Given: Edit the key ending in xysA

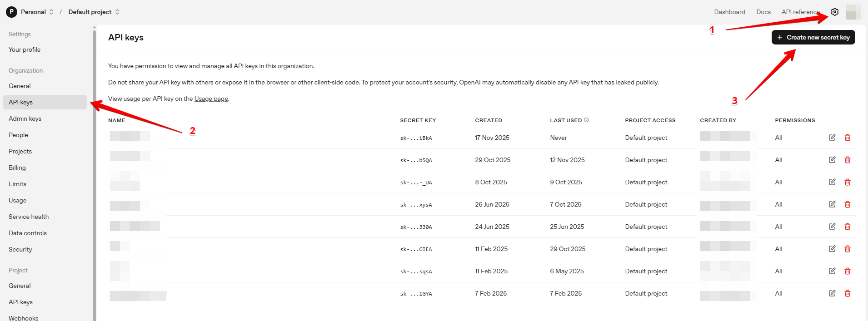Looking at the screenshot, I should [x=832, y=204].
